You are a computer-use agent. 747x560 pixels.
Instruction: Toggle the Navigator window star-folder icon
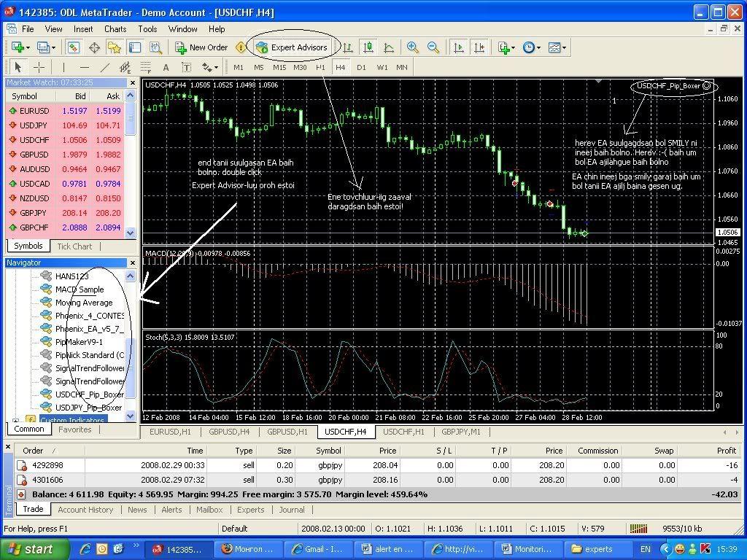(115, 47)
